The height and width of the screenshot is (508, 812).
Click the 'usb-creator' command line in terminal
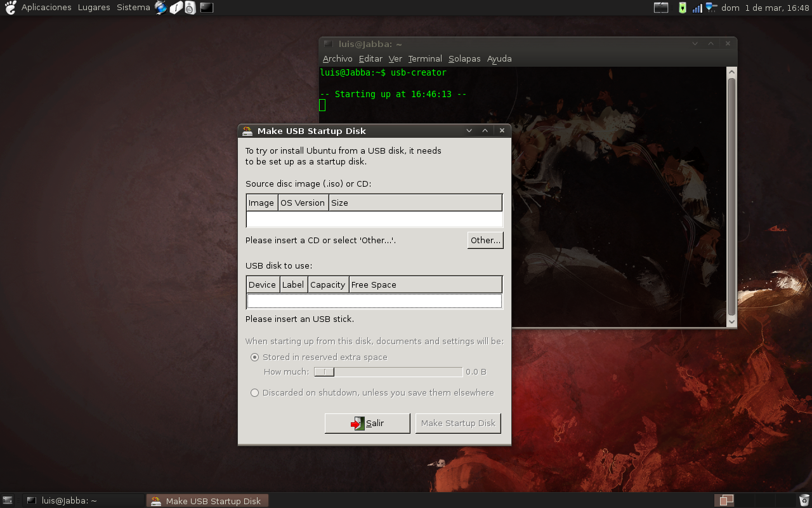pos(383,72)
